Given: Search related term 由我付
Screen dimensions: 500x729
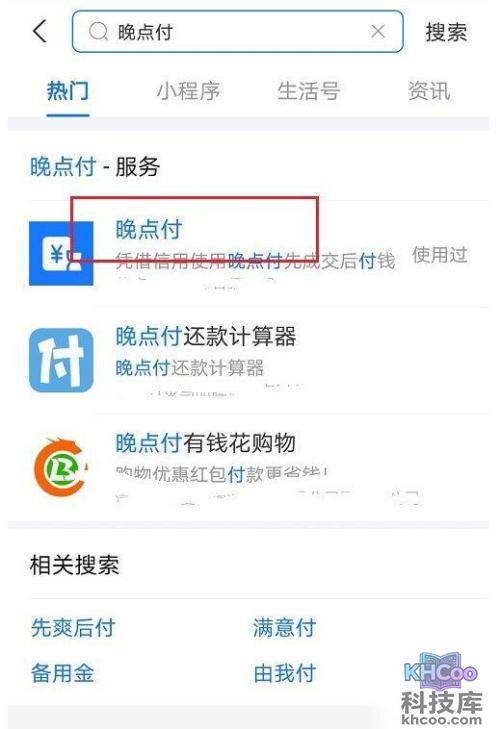Looking at the screenshot, I should 285,673.
